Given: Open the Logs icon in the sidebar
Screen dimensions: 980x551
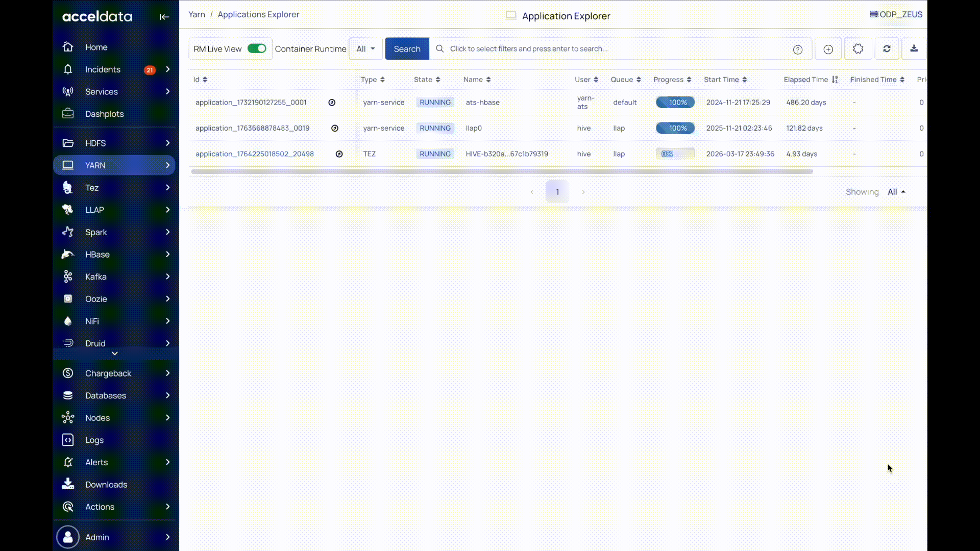Looking at the screenshot, I should tap(68, 440).
